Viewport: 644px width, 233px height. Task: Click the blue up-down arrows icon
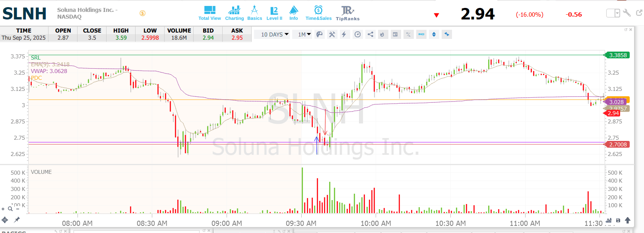[434, 35]
